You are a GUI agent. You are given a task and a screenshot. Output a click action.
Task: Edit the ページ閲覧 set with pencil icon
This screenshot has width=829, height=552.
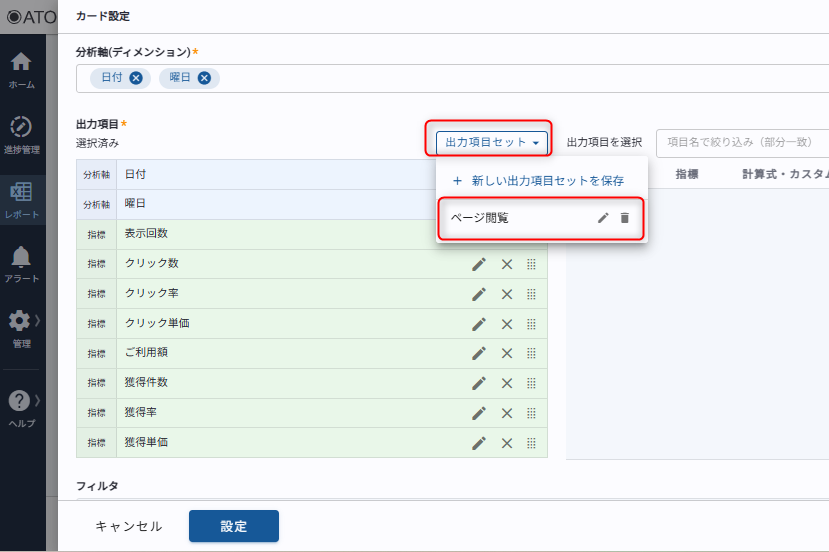(603, 218)
